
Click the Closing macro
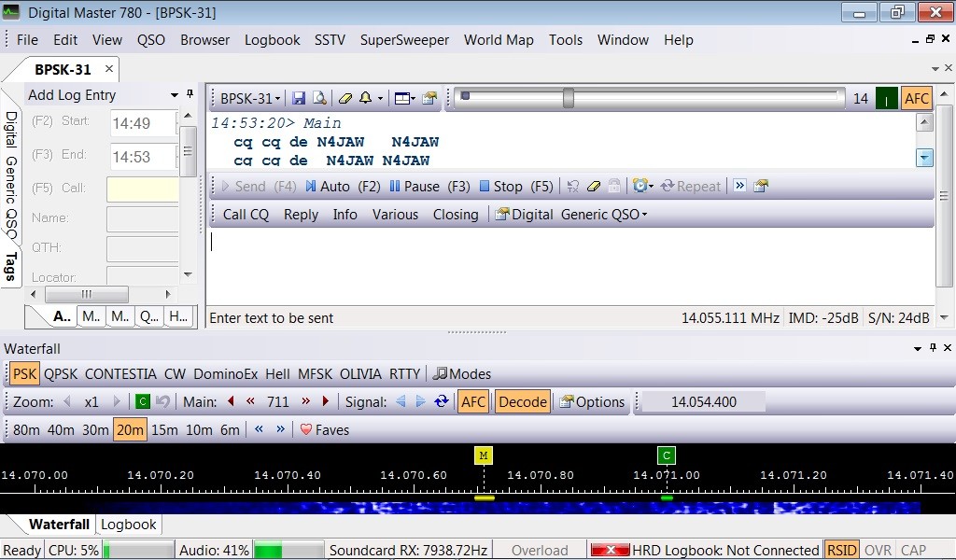[x=456, y=215]
